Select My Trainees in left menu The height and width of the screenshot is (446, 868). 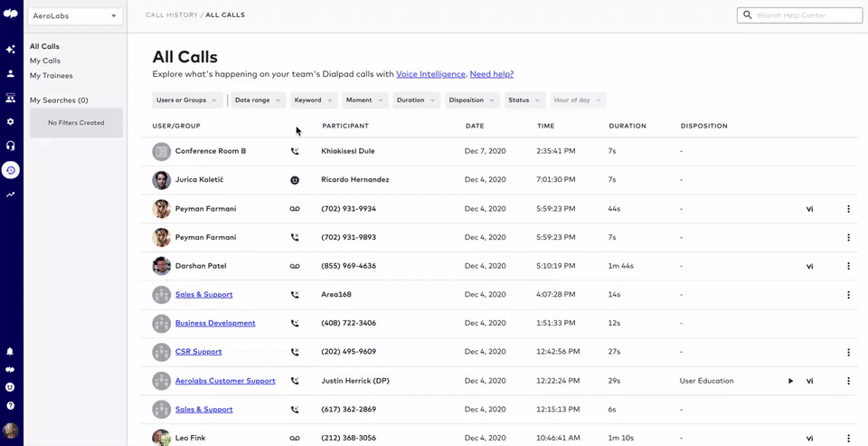(x=52, y=76)
